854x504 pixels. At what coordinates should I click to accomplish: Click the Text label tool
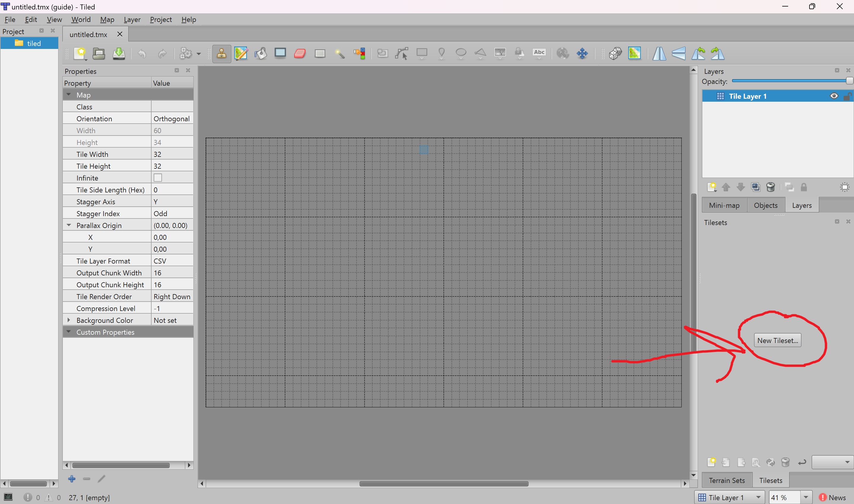tap(538, 53)
